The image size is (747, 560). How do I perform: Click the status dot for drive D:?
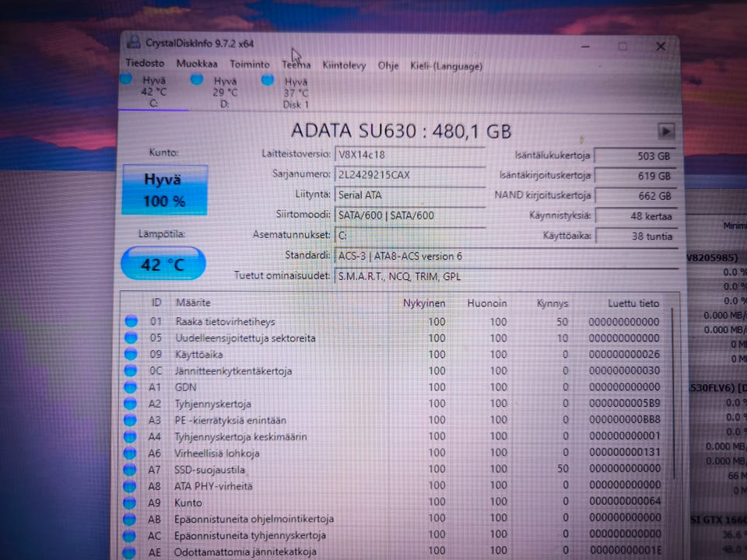(197, 79)
